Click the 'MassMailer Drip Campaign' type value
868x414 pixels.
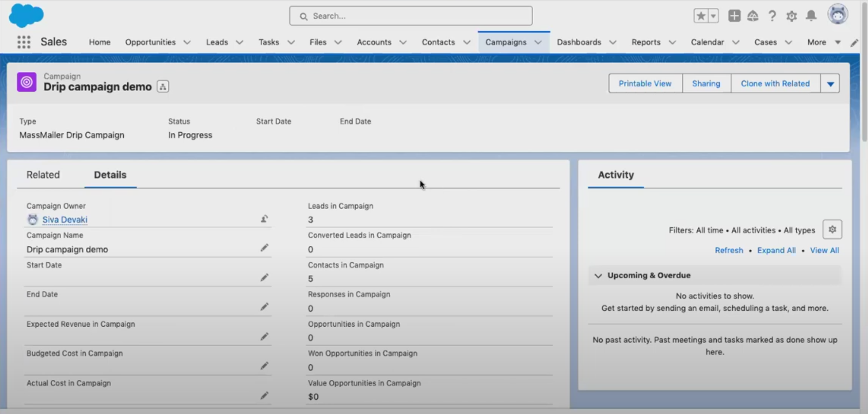(72, 135)
